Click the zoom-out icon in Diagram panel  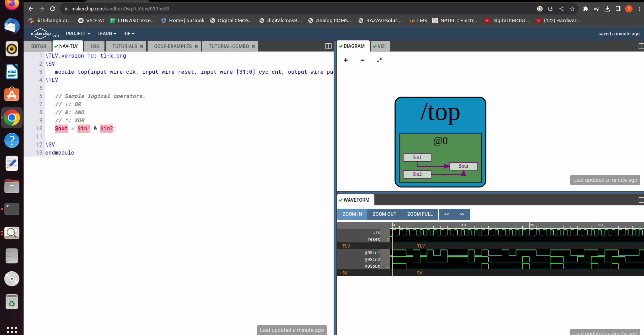click(x=362, y=60)
